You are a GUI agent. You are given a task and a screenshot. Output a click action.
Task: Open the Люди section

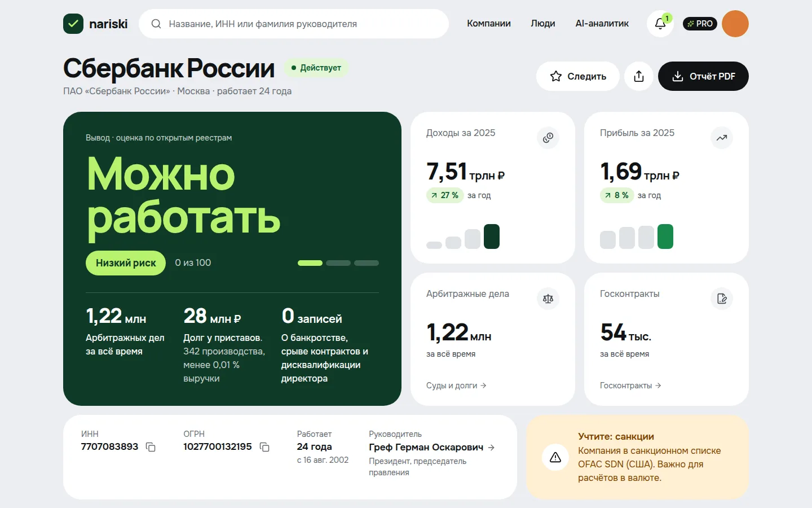[x=543, y=24]
